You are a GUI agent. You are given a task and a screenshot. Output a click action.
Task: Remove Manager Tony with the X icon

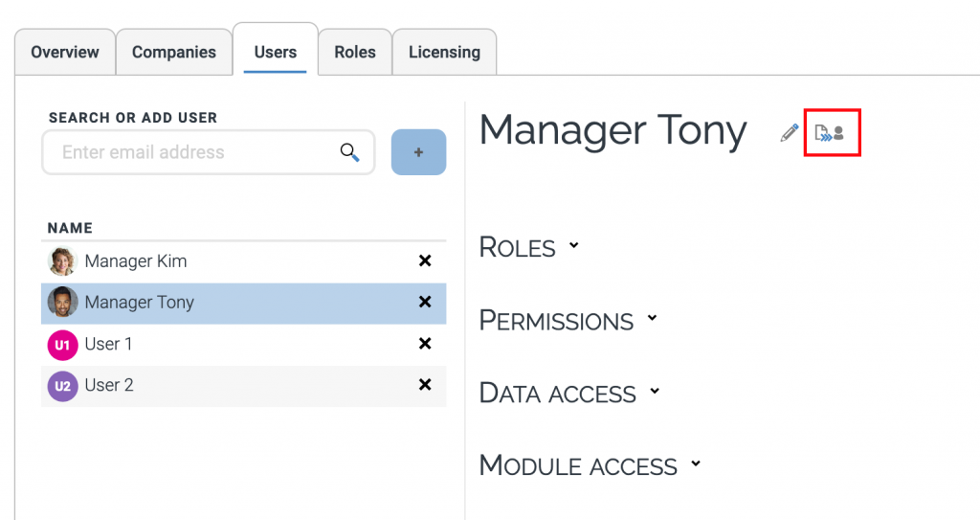point(425,303)
